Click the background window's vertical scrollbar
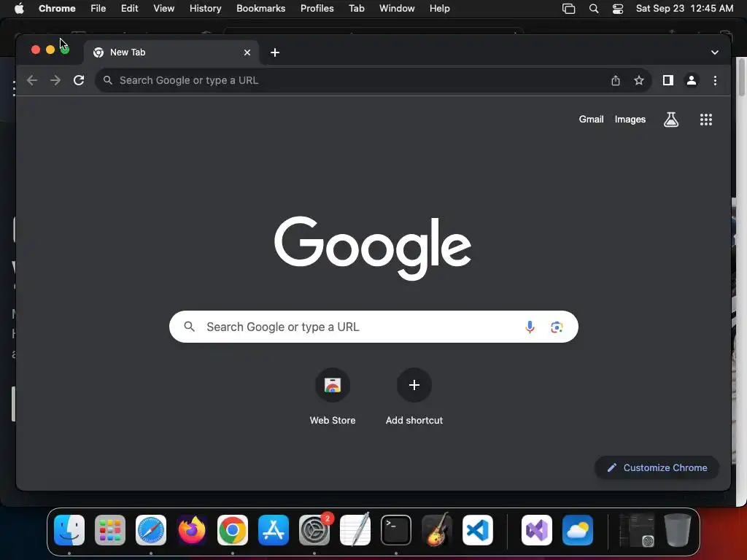The width and height of the screenshot is (747, 560). pyautogui.click(x=741, y=76)
